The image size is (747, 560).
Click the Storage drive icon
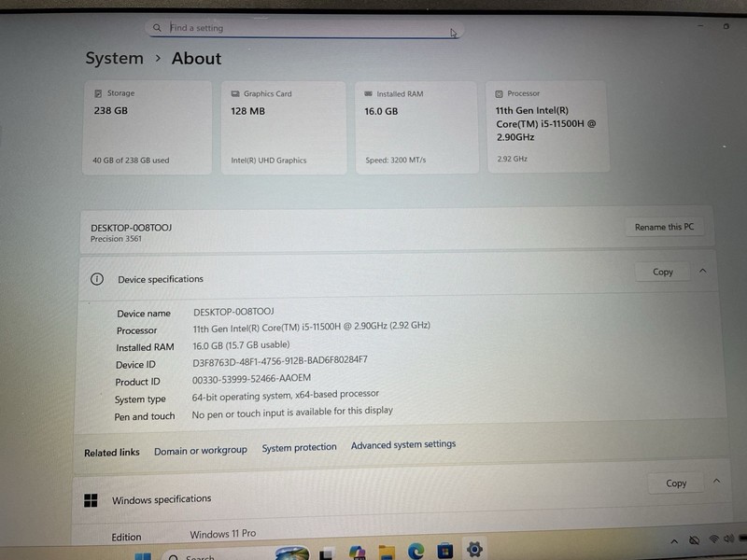pos(98,93)
